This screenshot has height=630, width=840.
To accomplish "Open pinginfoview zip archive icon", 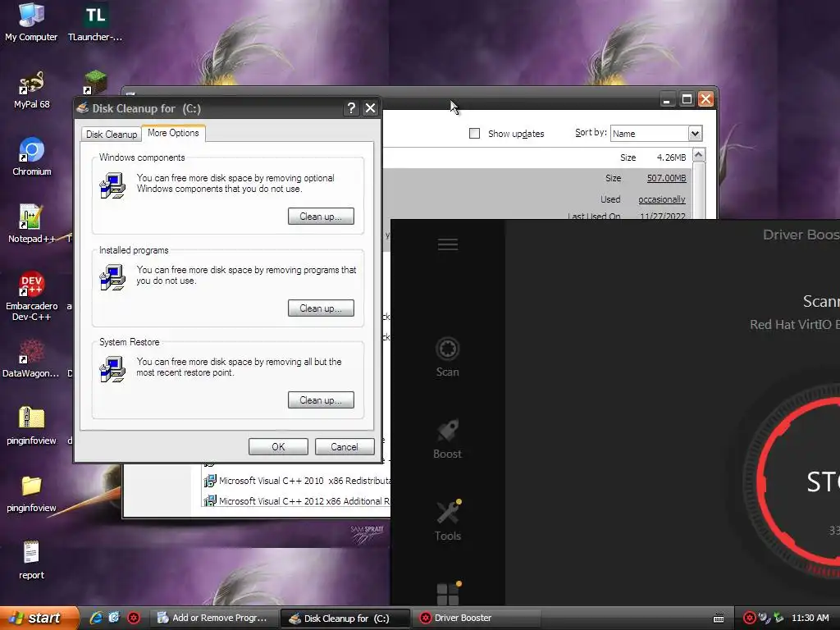I will pyautogui.click(x=31, y=426).
